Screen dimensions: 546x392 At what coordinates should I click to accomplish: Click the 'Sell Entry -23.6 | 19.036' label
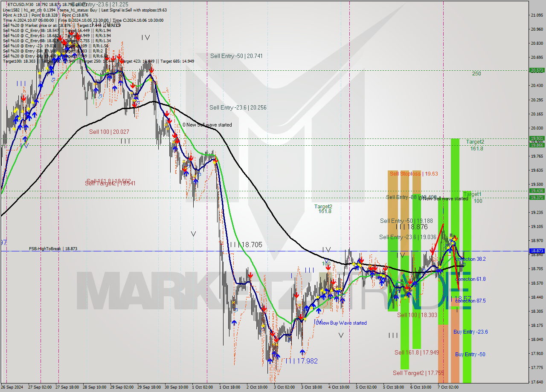pyautogui.click(x=408, y=237)
